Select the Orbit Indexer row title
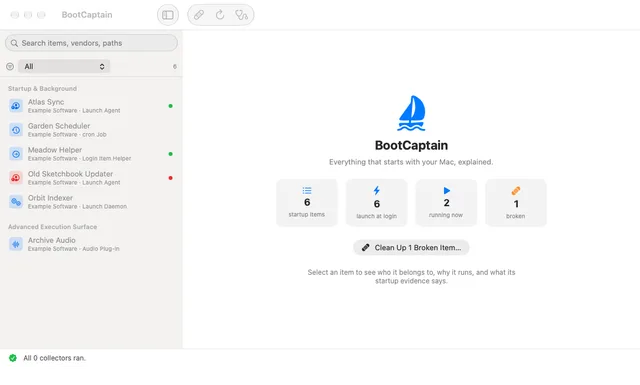Screen dimensions: 640x385 [x=51, y=198]
